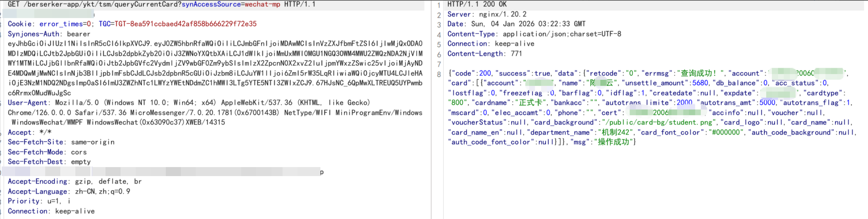Click the request Connection keep-alive line

click(x=51, y=211)
